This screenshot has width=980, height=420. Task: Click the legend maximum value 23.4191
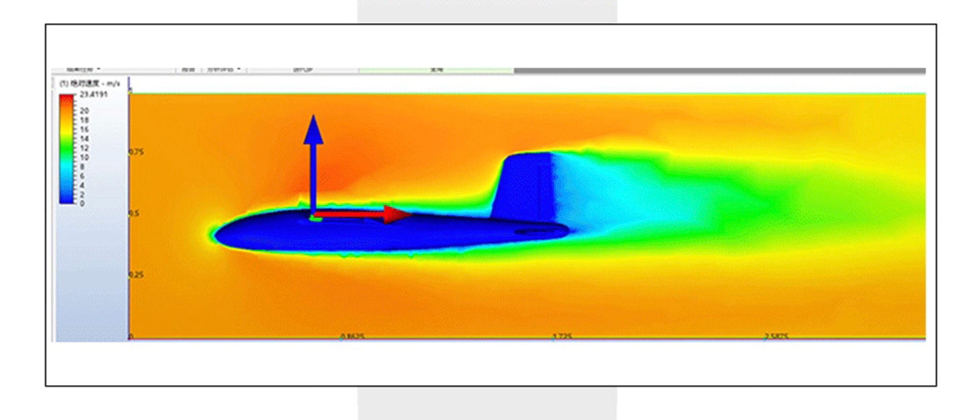coord(93,94)
